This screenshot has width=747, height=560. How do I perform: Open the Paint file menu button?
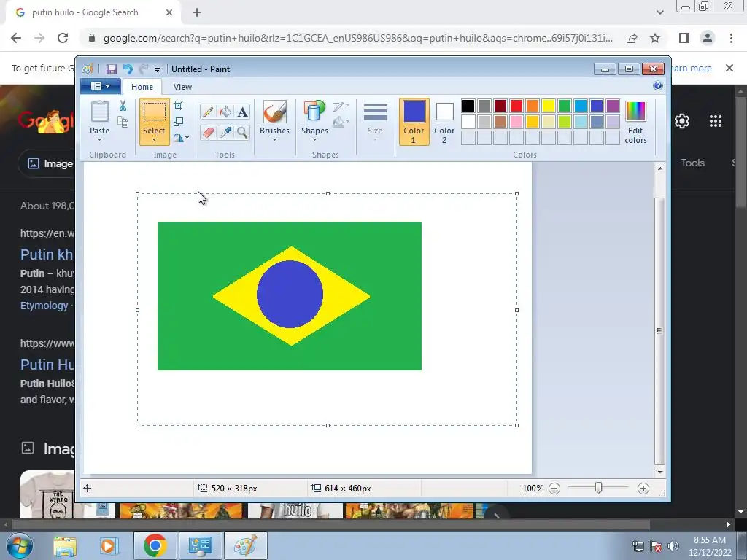point(100,86)
